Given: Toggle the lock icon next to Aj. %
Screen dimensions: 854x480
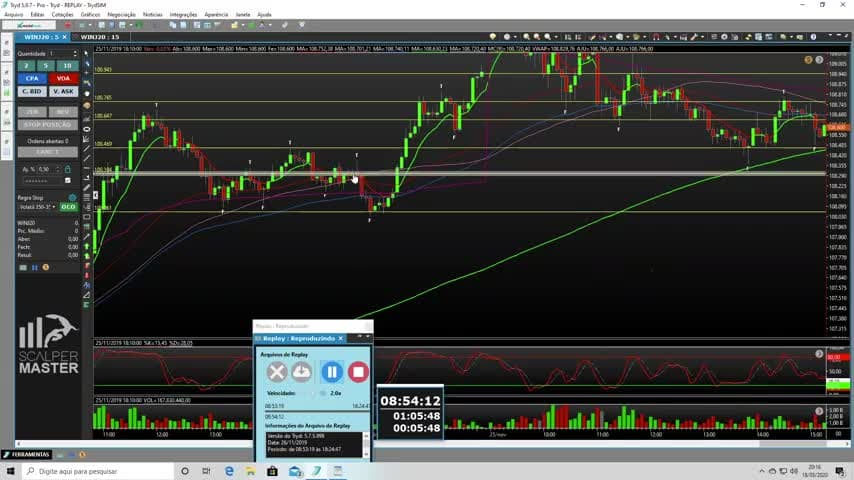Looking at the screenshot, I should click(x=68, y=169).
